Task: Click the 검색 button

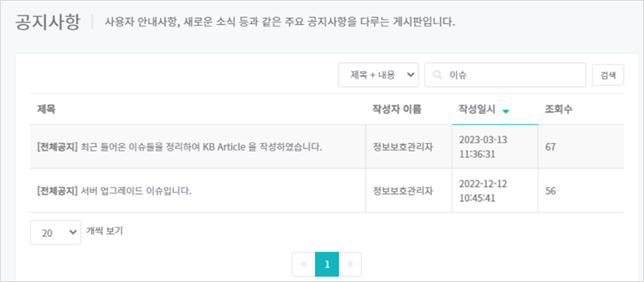Action: coord(608,76)
